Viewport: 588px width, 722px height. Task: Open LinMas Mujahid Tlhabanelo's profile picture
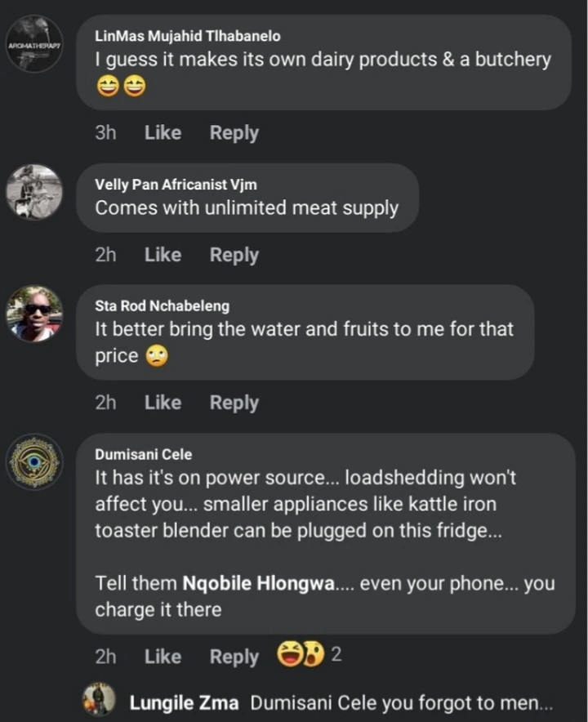point(34,44)
